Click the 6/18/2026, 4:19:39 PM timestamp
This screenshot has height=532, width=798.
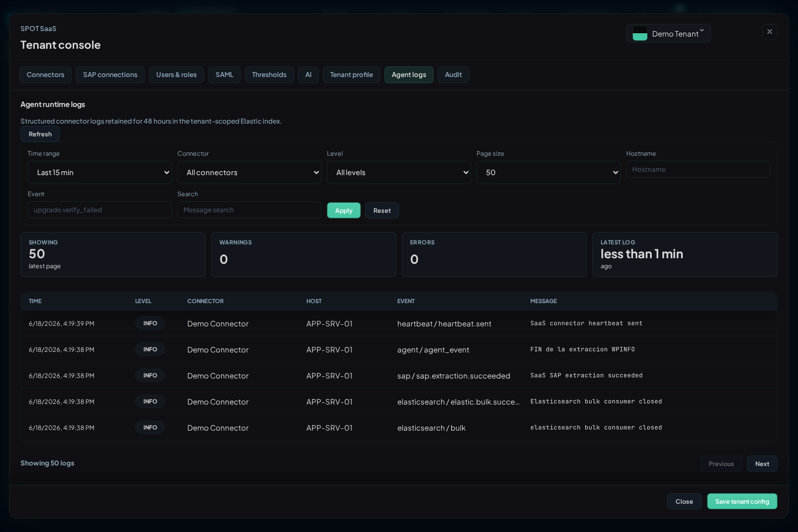tap(62, 324)
